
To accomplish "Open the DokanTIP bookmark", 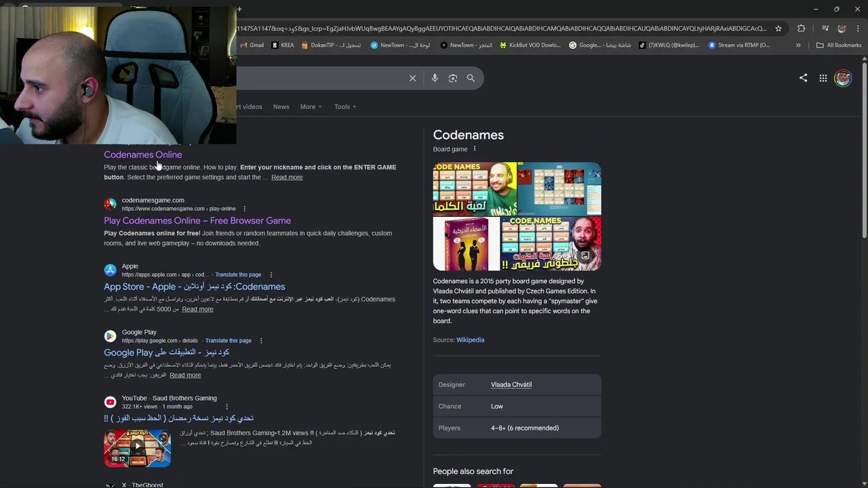I will point(331,45).
